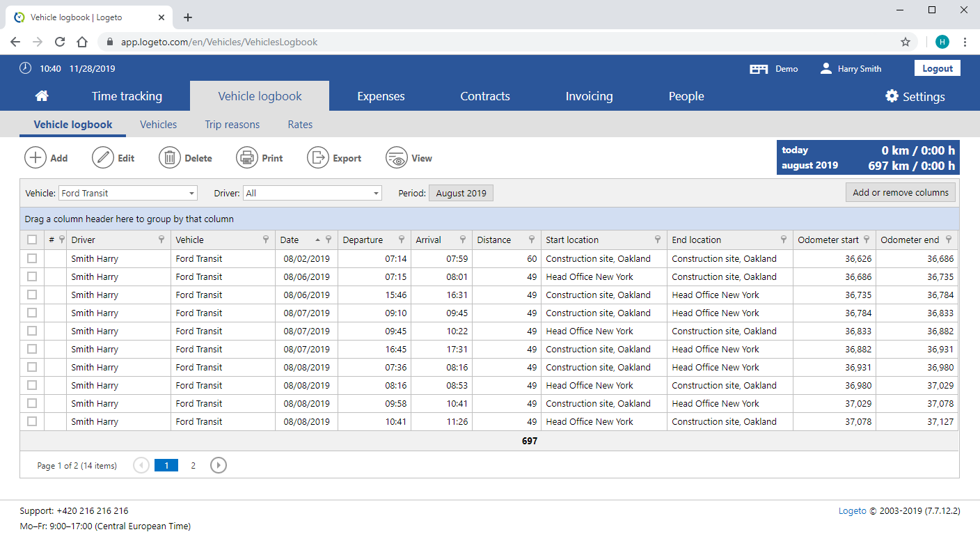Click the Export icon
Viewport: 980px width, 555px height.
click(x=318, y=157)
